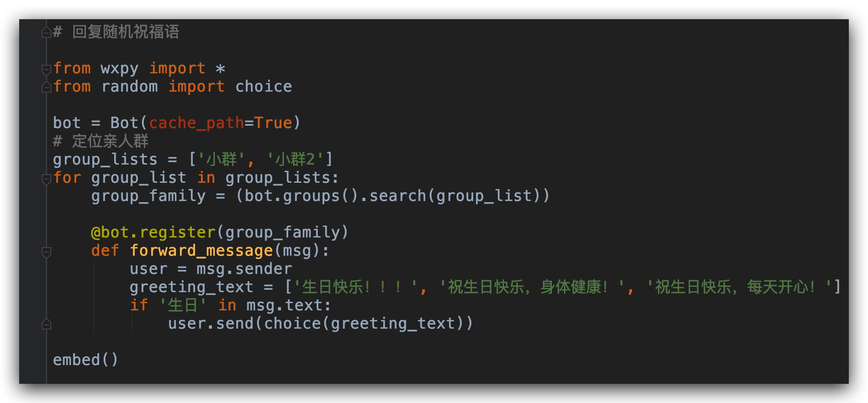Click 'search' method in the group_family line
The height and width of the screenshot is (403, 868).
click(398, 196)
